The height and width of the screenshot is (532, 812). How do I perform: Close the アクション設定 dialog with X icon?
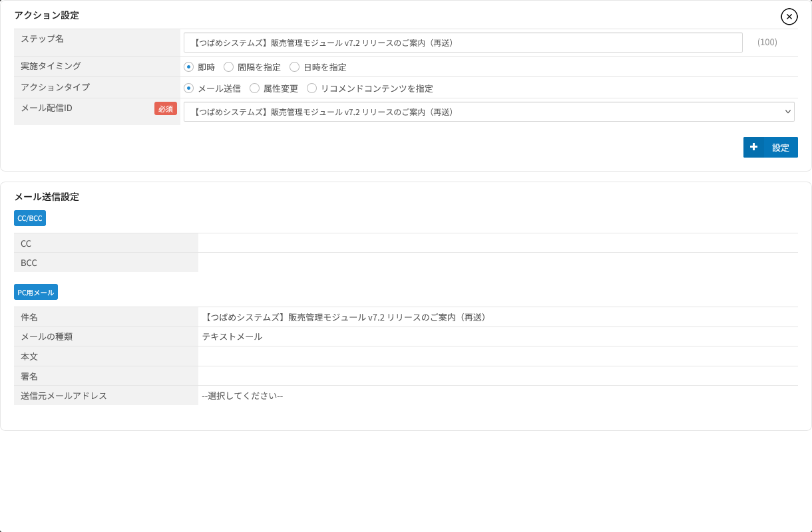click(x=789, y=17)
